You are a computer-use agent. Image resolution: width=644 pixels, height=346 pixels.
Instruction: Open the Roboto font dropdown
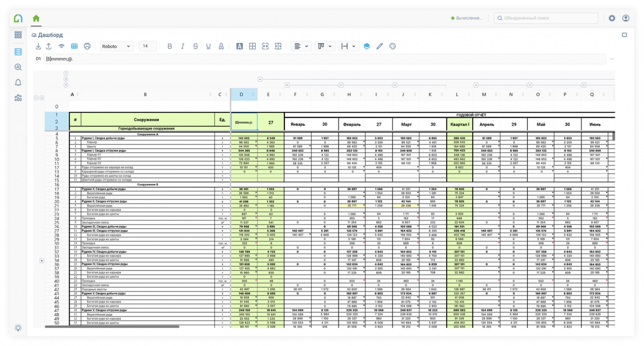(x=116, y=46)
